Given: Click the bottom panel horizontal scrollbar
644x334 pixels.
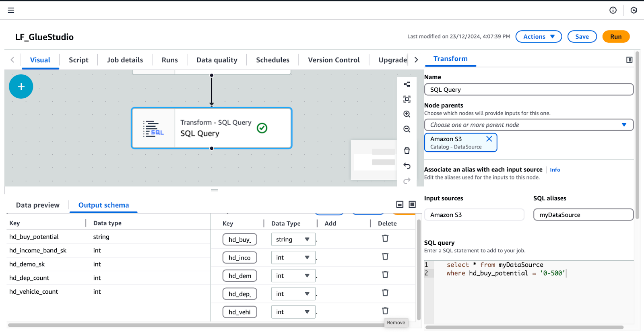Looking at the screenshot, I should point(196,325).
